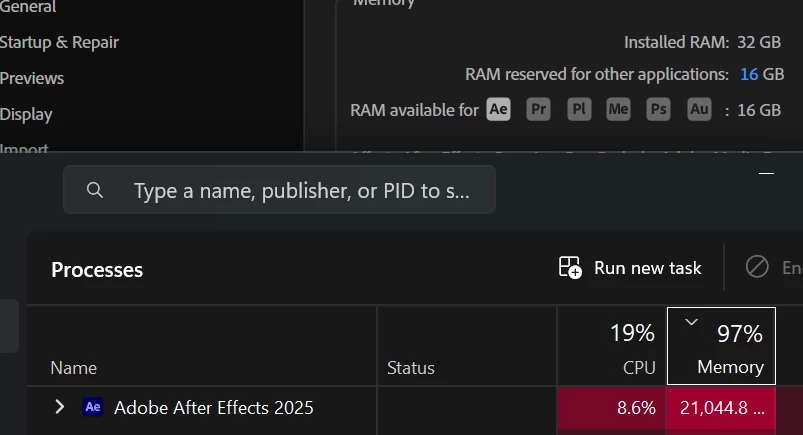Sort processes by Memory column
803x435 pixels.
721,346
